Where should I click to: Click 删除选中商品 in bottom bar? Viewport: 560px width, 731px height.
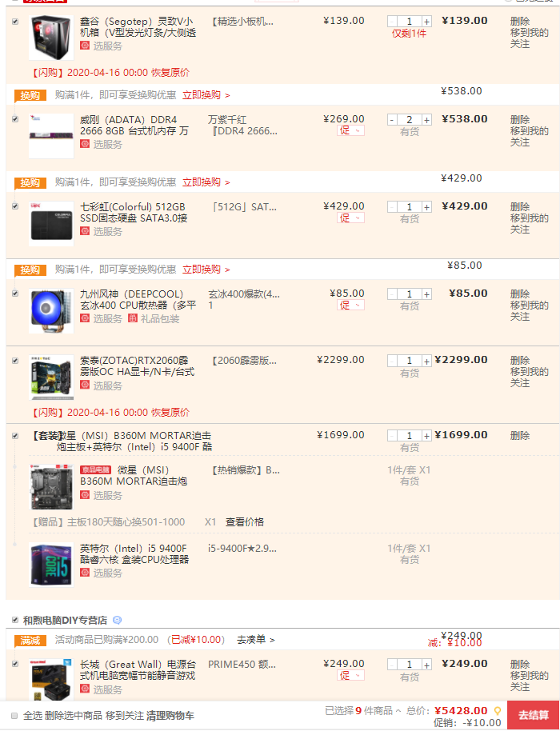pos(74,715)
